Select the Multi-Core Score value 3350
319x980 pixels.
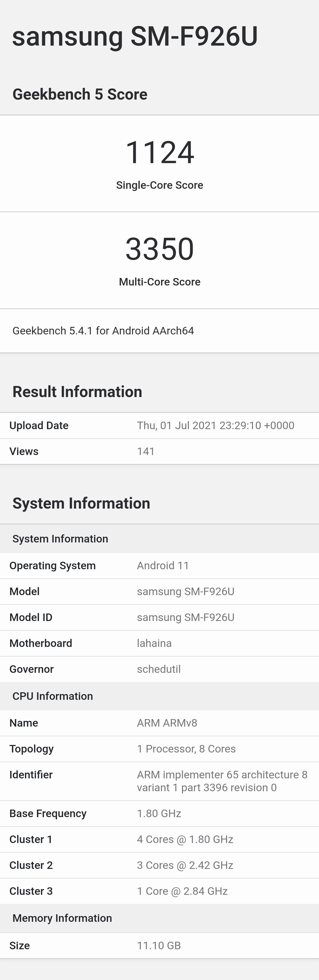pos(159,249)
